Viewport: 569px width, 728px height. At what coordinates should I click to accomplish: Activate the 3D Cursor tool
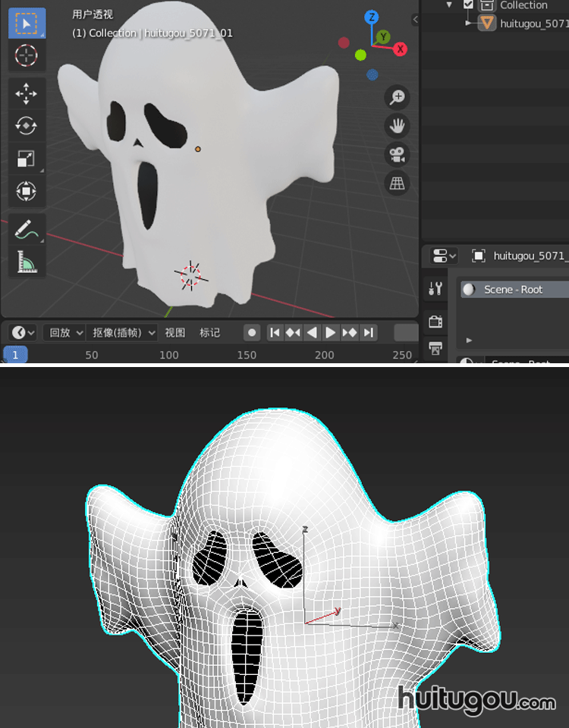pos(27,56)
